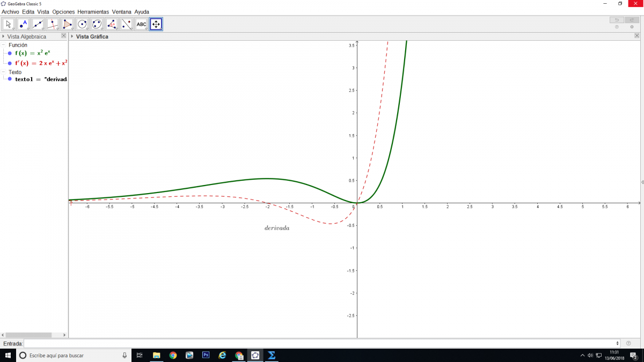The height and width of the screenshot is (362, 644).
Task: Hide the texto1 object via its dot
Action: pyautogui.click(x=10, y=79)
